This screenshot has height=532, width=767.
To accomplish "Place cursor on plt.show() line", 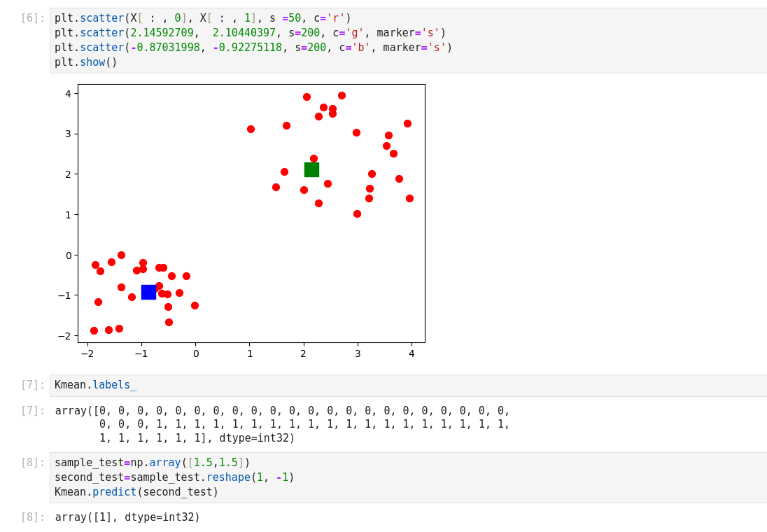I will [85, 62].
